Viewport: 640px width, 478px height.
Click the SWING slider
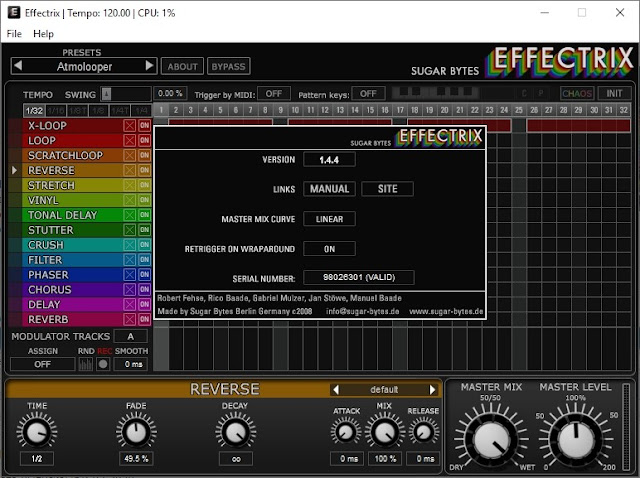point(126,94)
